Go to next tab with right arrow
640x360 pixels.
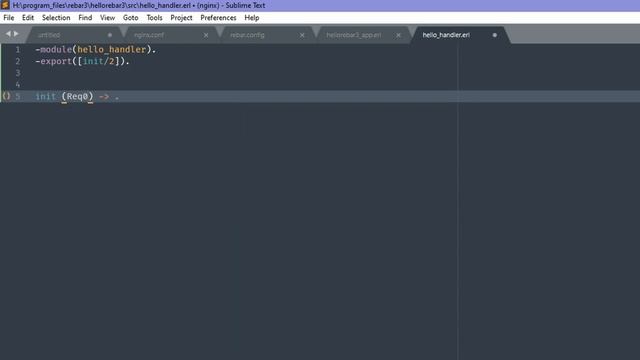coord(16,34)
